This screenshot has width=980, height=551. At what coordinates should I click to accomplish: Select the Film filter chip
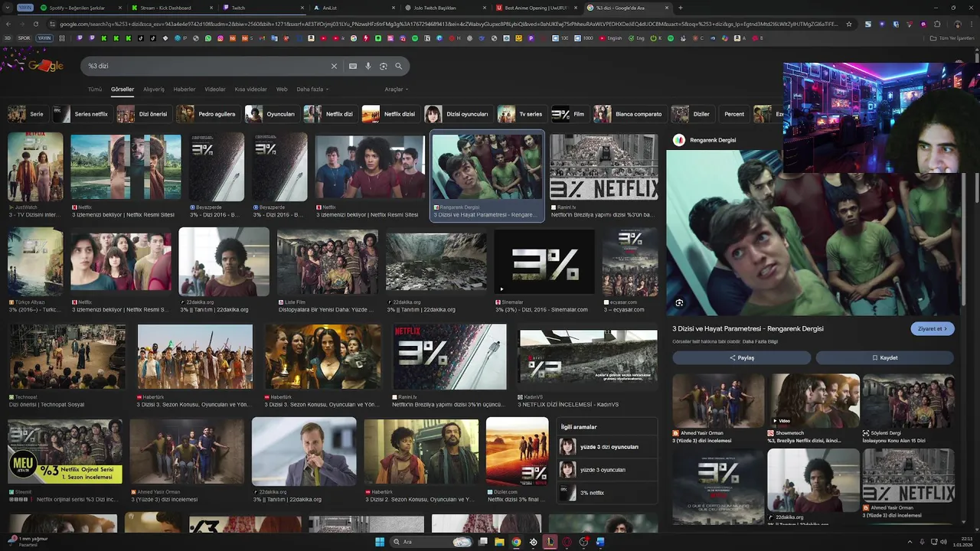coord(569,114)
